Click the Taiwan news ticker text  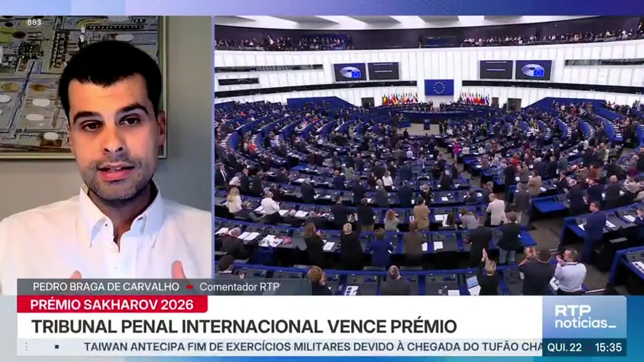pos(312,347)
